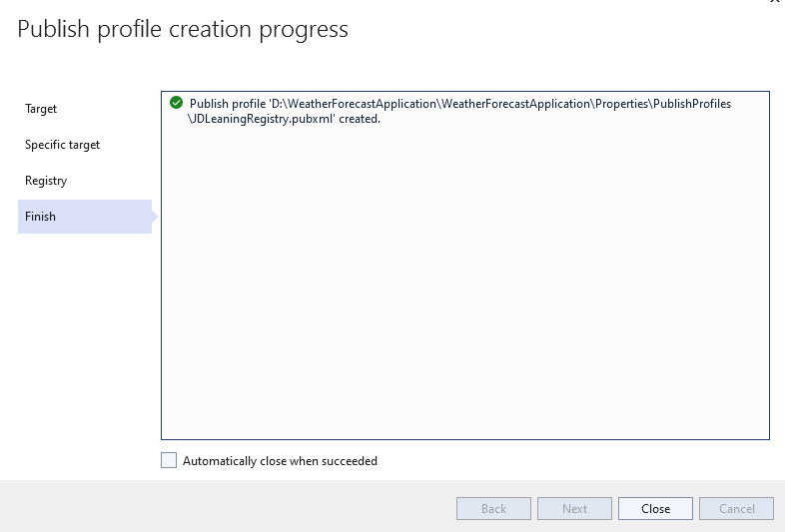Go to the Target step

pos(41,109)
